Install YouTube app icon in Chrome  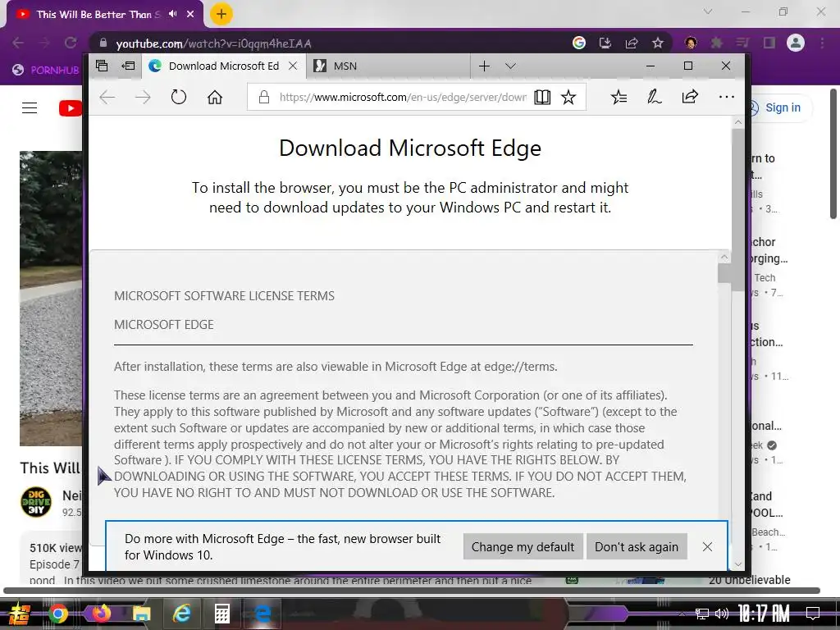click(x=605, y=43)
